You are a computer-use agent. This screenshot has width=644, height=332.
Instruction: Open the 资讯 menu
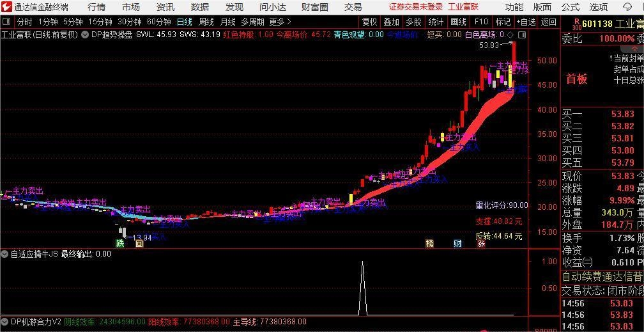[165, 7]
